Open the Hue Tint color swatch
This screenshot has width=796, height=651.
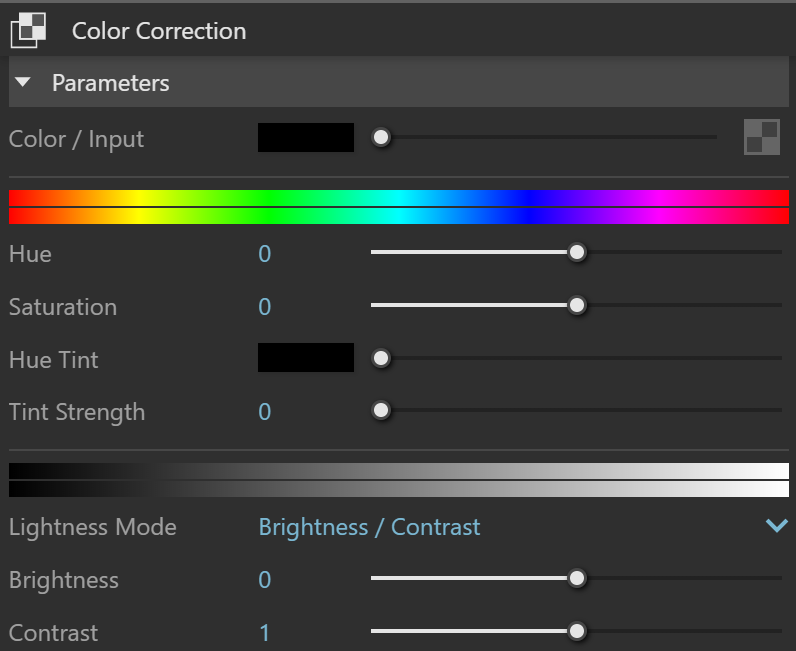tap(306, 357)
